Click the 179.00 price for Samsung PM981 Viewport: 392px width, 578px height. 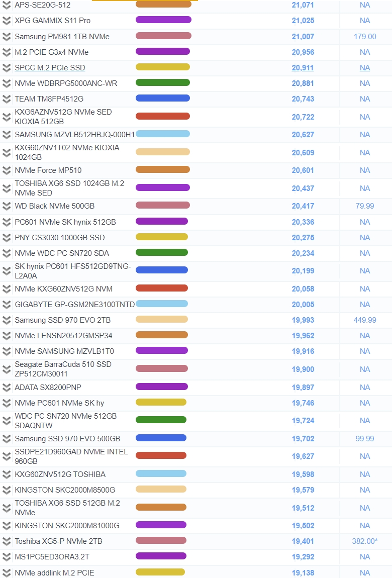(365, 37)
